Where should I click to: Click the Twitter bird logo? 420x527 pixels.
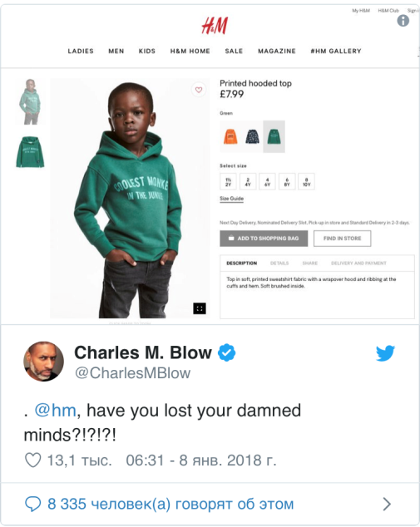click(x=385, y=353)
